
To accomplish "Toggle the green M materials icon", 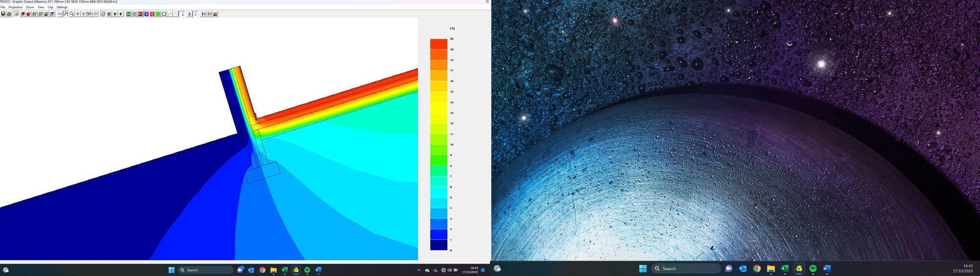I will [129, 14].
